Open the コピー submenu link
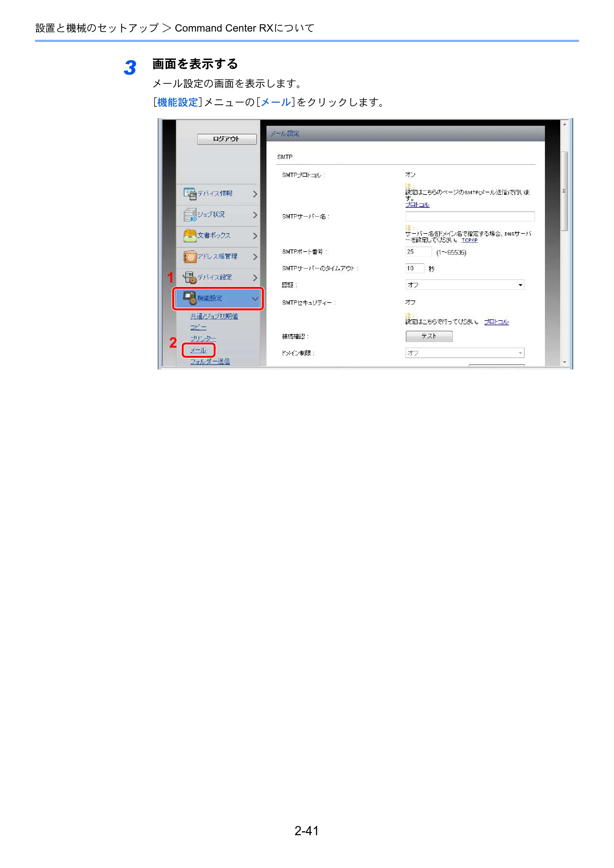 (198, 327)
